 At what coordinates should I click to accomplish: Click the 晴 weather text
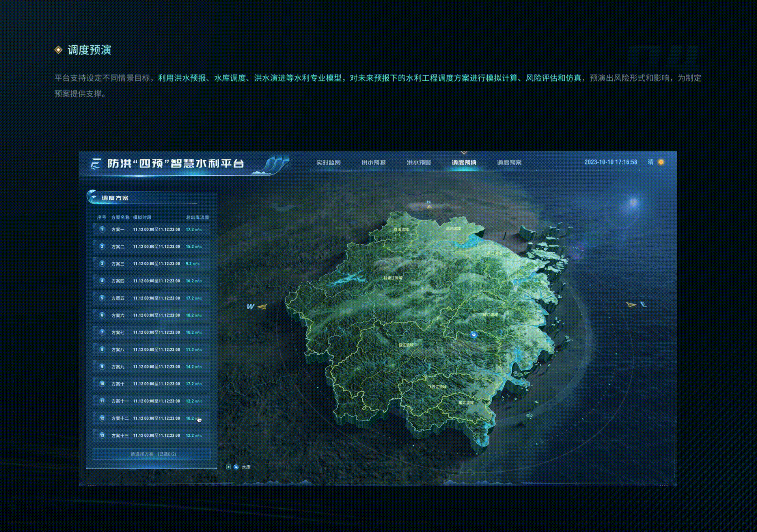point(651,162)
